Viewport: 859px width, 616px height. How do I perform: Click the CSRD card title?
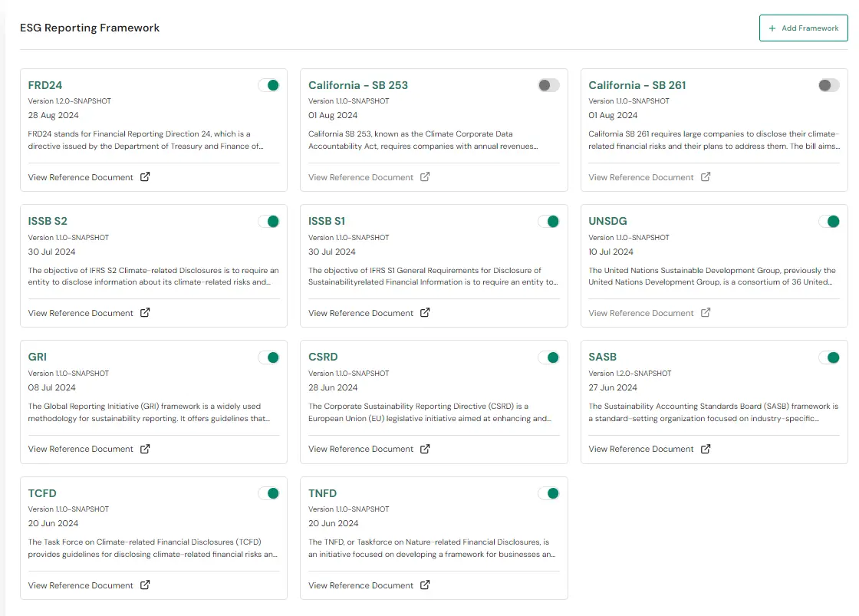point(323,357)
